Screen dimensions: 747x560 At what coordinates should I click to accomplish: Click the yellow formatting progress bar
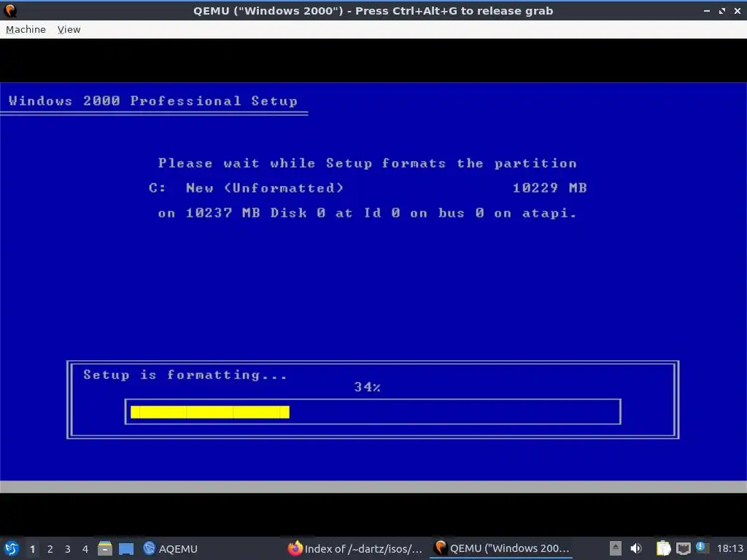tap(210, 412)
